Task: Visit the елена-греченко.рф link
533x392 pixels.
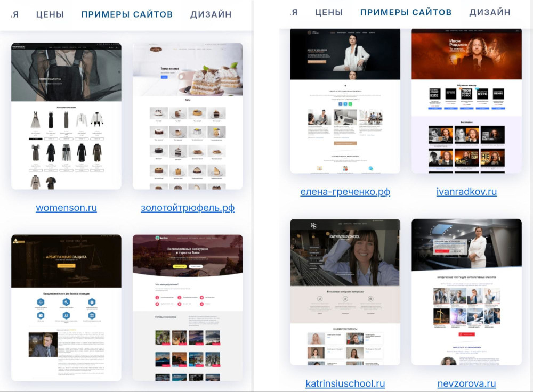Action: (x=345, y=192)
